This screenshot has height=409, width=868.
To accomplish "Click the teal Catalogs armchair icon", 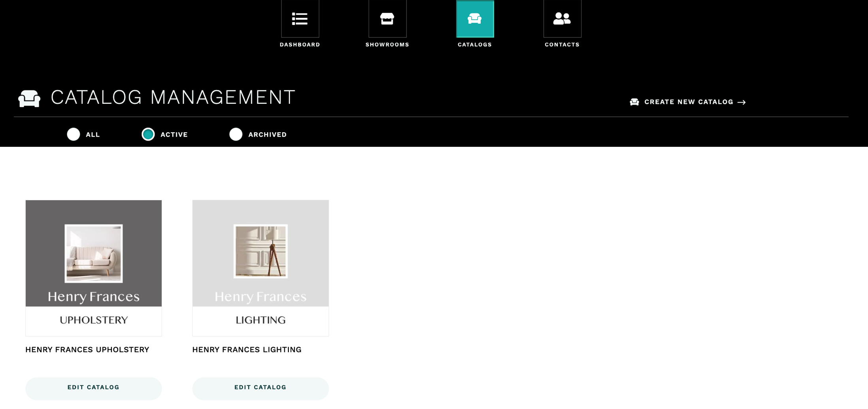I will [x=475, y=19].
